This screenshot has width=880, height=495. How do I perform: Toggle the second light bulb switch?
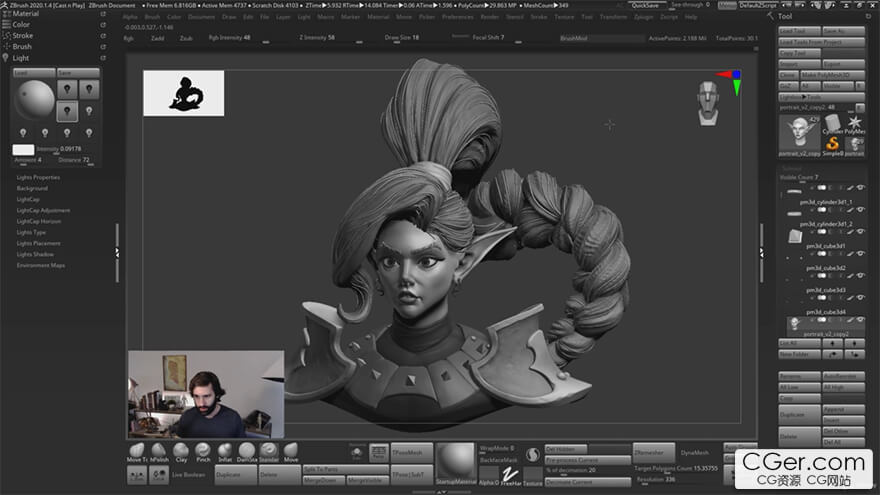pyautogui.click(x=89, y=89)
